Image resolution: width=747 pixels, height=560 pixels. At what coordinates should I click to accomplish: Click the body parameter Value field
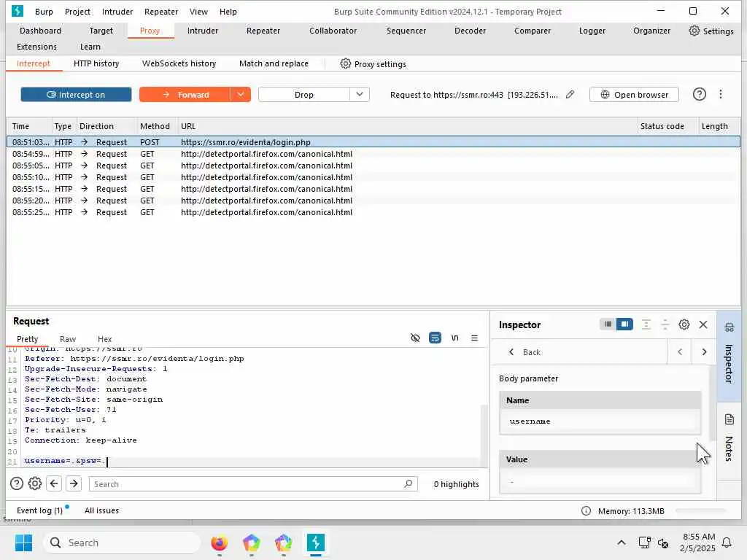600,481
